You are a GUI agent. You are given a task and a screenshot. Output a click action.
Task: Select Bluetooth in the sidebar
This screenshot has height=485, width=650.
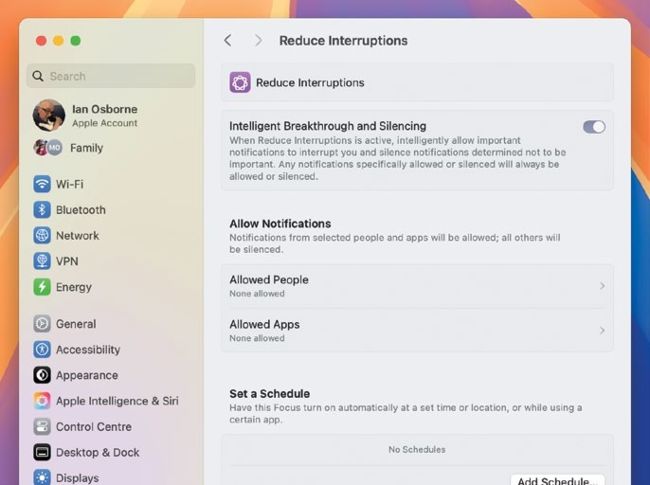point(81,210)
